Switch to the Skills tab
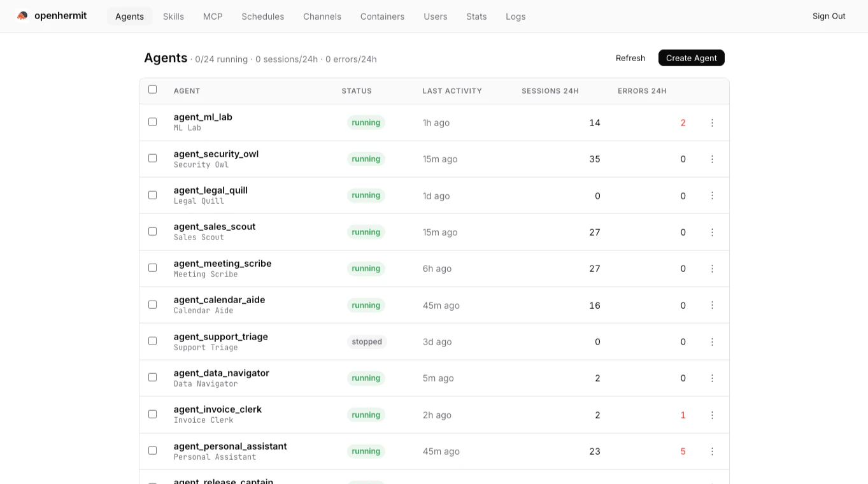Viewport: 868px width, 484px height. pos(173,17)
